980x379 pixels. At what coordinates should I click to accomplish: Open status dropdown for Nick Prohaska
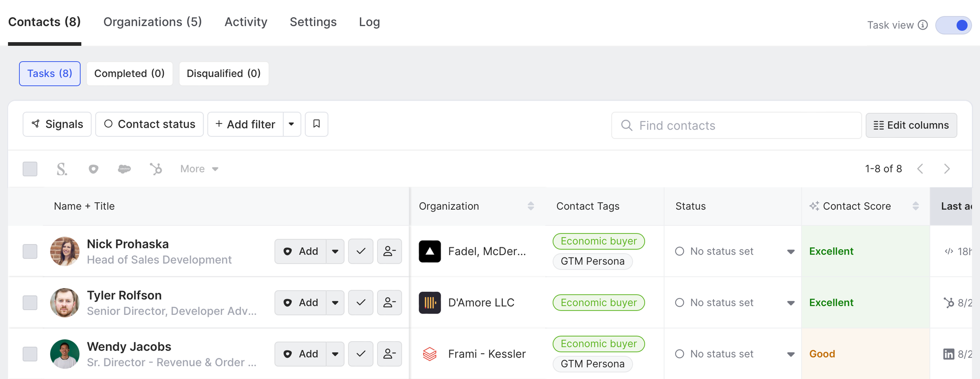[791, 252]
